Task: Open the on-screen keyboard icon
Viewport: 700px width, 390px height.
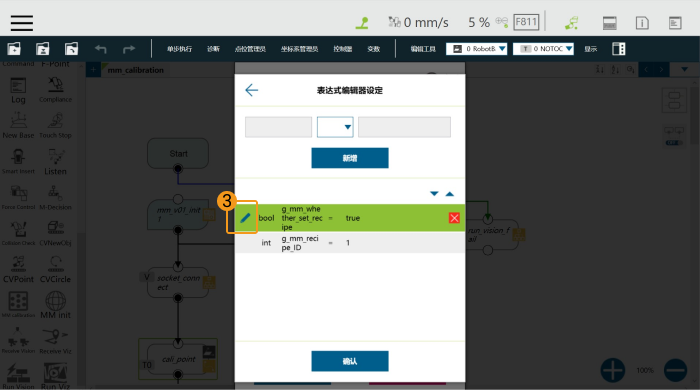Action: click(609, 23)
